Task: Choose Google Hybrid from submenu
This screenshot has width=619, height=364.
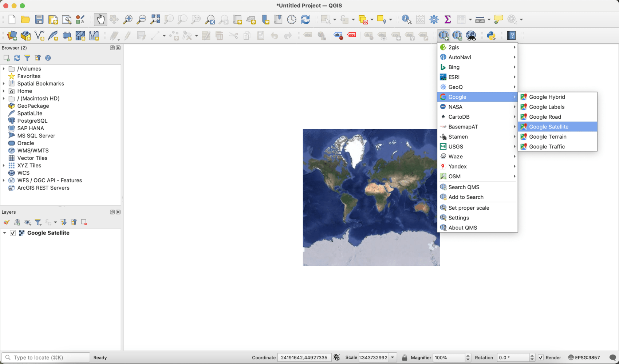Action: pyautogui.click(x=557, y=97)
